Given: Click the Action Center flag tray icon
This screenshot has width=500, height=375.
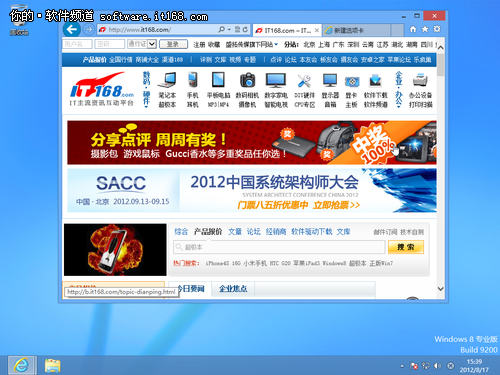Looking at the screenshot, I should tap(414, 366).
